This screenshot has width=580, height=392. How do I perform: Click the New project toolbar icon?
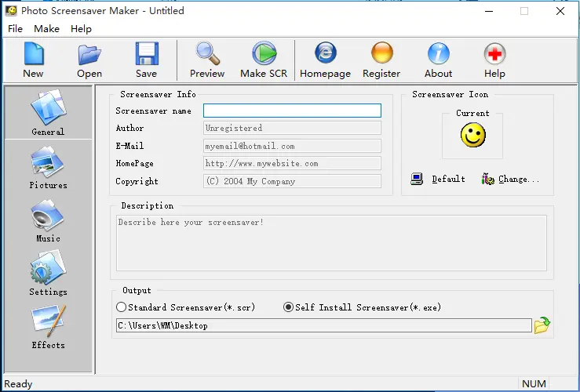click(34, 53)
